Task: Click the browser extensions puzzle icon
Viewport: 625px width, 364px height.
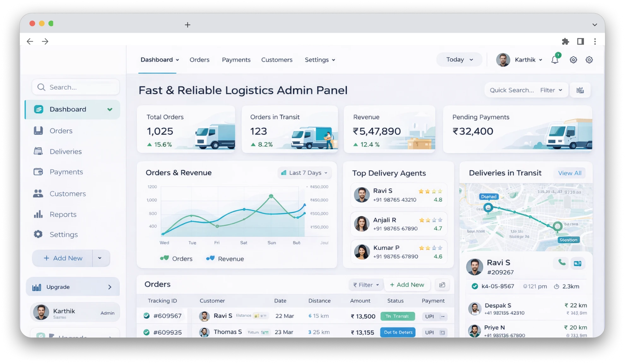Action: pyautogui.click(x=565, y=41)
